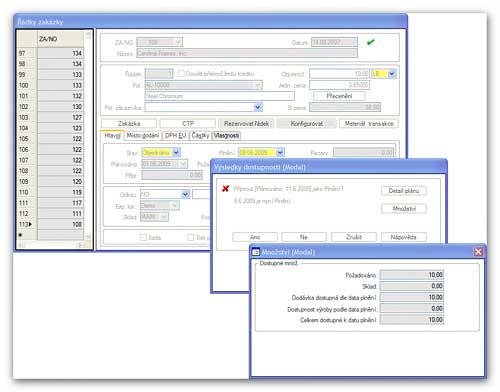This screenshot has width=500, height=392.
Task: Click the Rezervovat řádek button
Action: click(246, 124)
